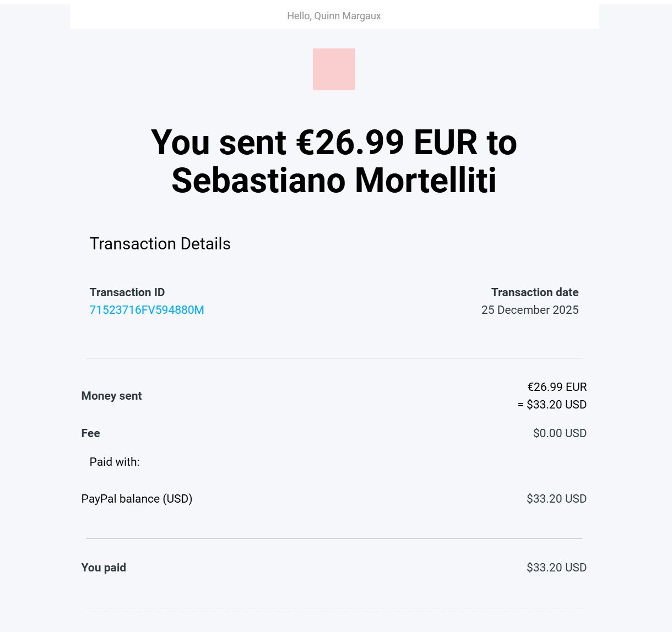Image resolution: width=672 pixels, height=632 pixels.
Task: Click recipient name Sebastiano Mortelliti
Action: (x=334, y=181)
